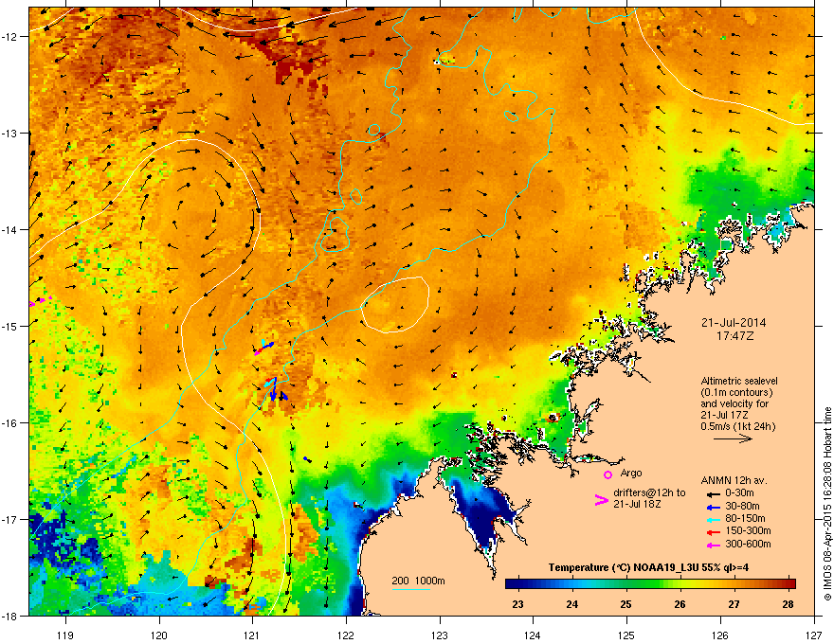Viewport: 834px width, 644px height.
Task: Click the dark red end of temperature color bar
Action: coord(790,583)
